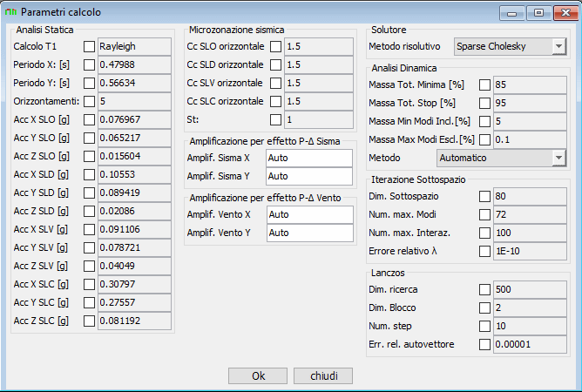Maximize the Parametri calcolo window

coord(538,13)
